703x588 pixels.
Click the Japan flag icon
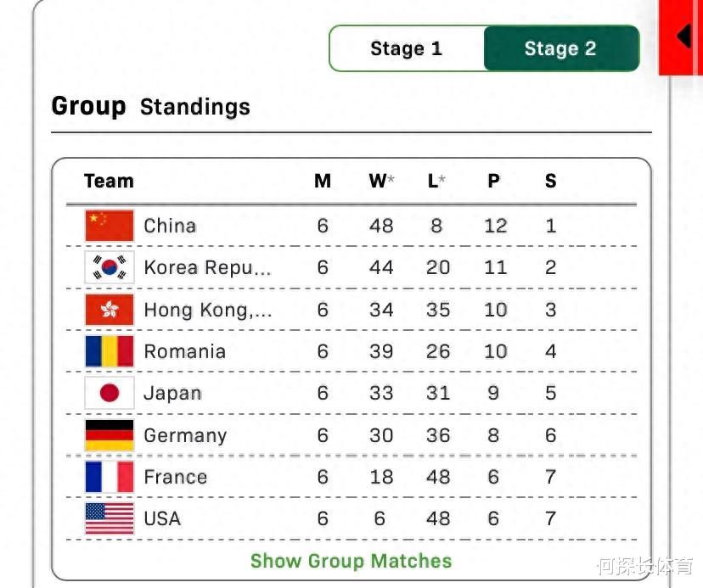[110, 393]
